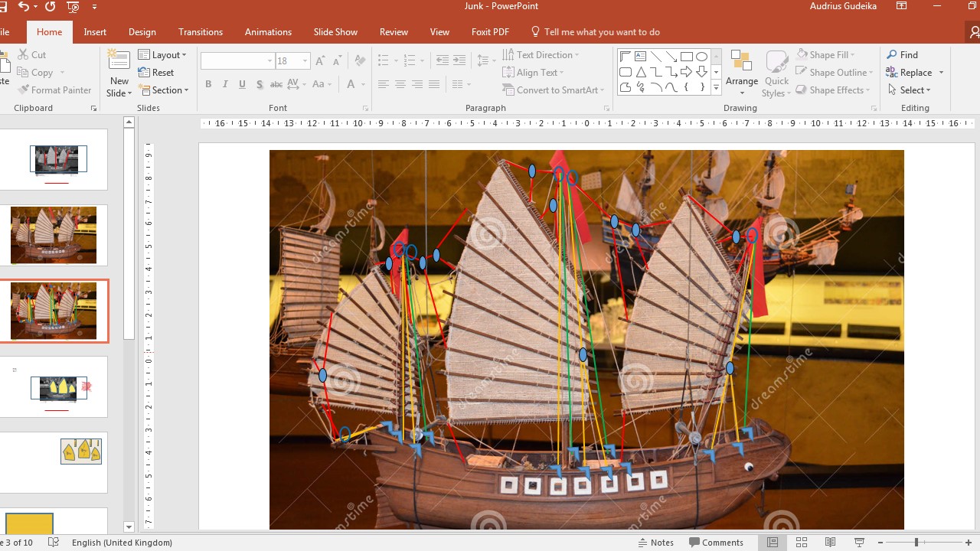
Task: Open the Transitions tab
Action: tap(201, 32)
